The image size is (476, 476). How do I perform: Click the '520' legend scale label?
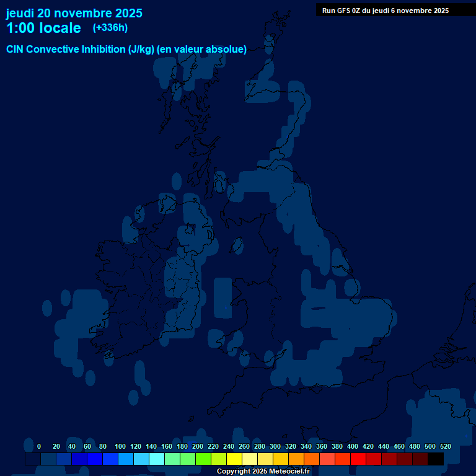click(x=445, y=446)
